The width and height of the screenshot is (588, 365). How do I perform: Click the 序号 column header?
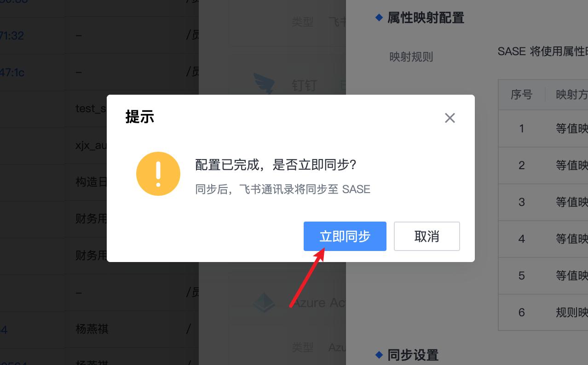pyautogui.click(x=521, y=95)
